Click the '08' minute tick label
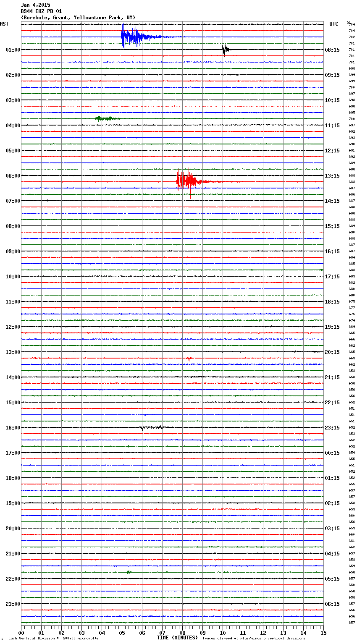This screenshot has height=644, width=357. pos(182,633)
